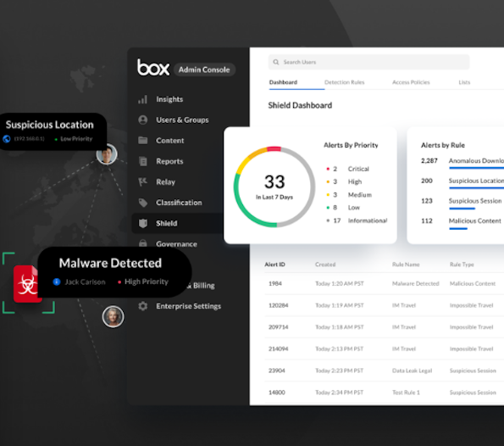Open Classification in the sidebar
The width and height of the screenshot is (504, 446).
179,203
